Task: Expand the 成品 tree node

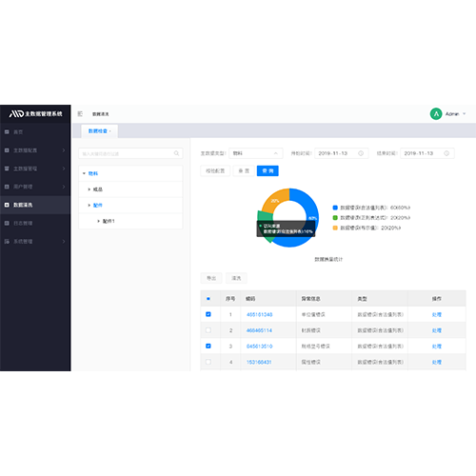Action: [x=89, y=189]
